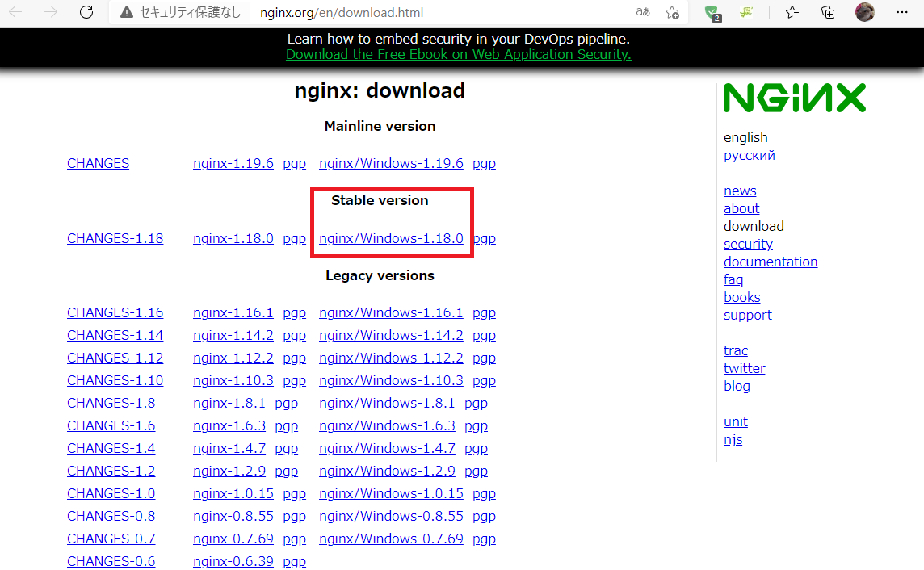This screenshot has height=570, width=924.
Task: Download nginx-1.18.0 source
Action: point(233,238)
